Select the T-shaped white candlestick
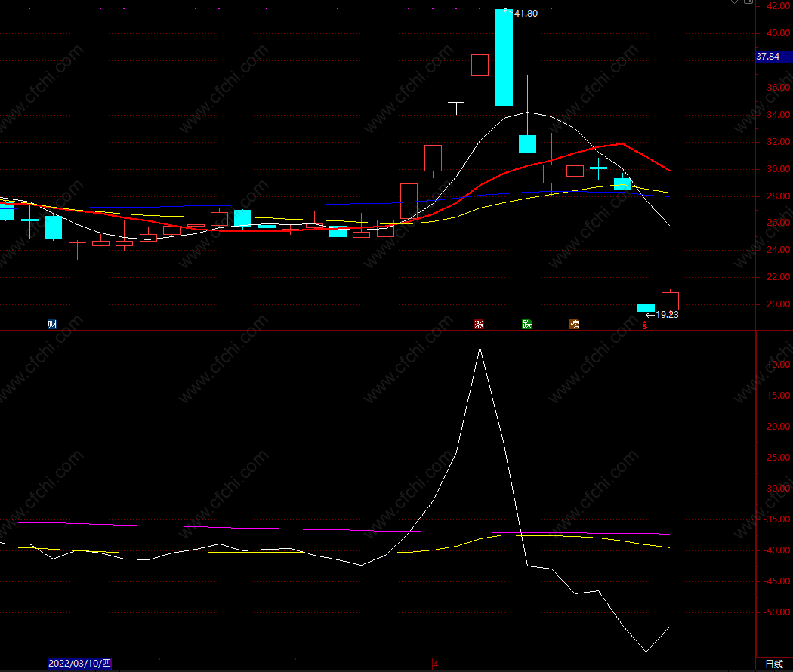The width and height of the screenshot is (793, 672). (456, 108)
